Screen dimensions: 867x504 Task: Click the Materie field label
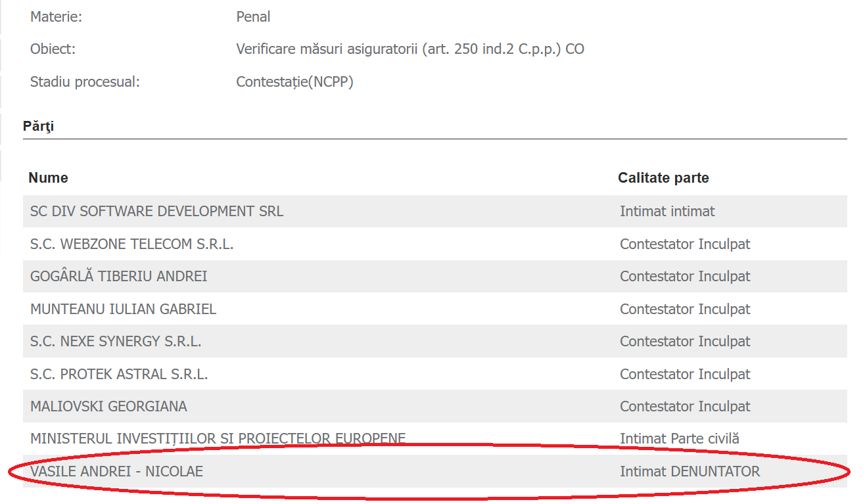56,17
